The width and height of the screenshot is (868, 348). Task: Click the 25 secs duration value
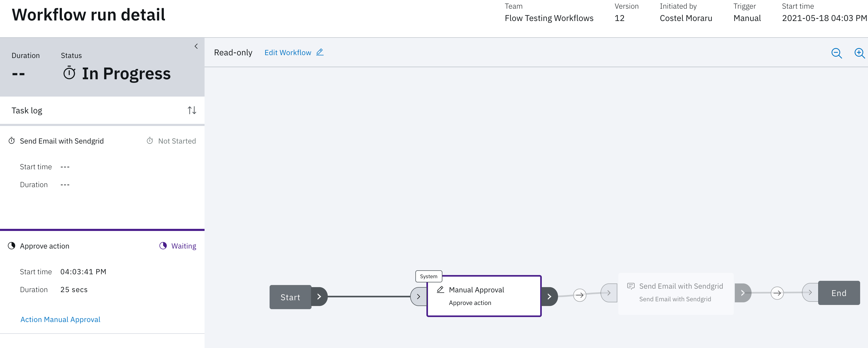pos(74,290)
